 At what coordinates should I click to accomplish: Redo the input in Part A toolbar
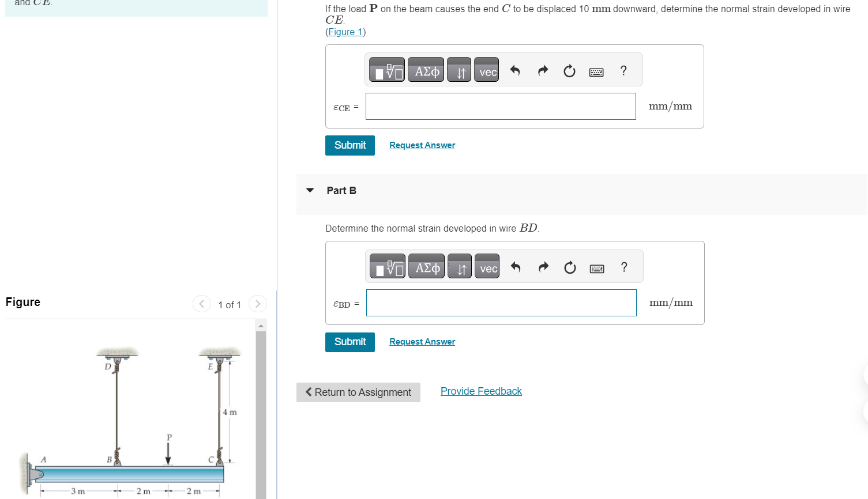coord(542,70)
